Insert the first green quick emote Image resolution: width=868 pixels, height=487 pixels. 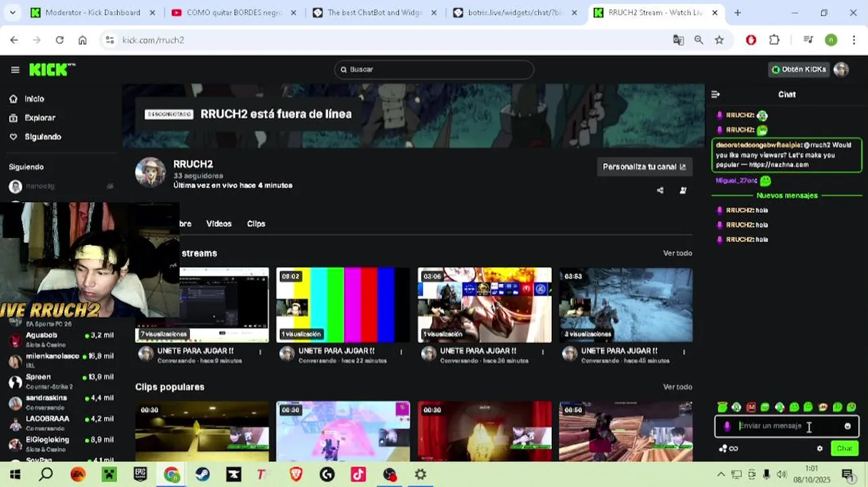[723, 407]
